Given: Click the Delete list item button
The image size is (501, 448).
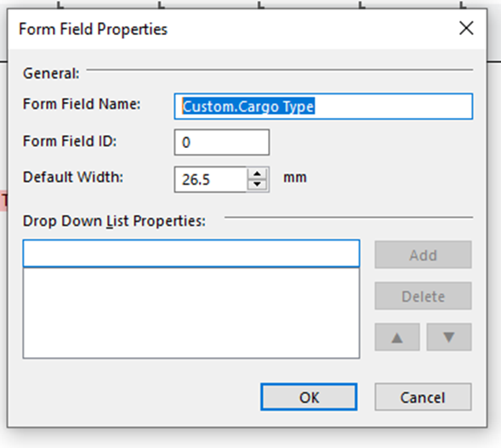Looking at the screenshot, I should tap(423, 296).
